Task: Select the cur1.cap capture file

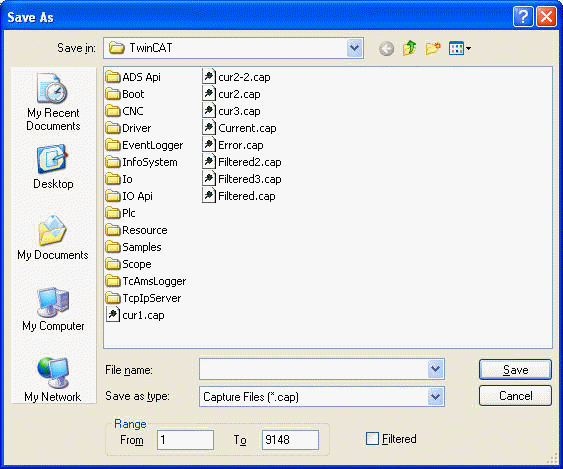Action: 135,315
